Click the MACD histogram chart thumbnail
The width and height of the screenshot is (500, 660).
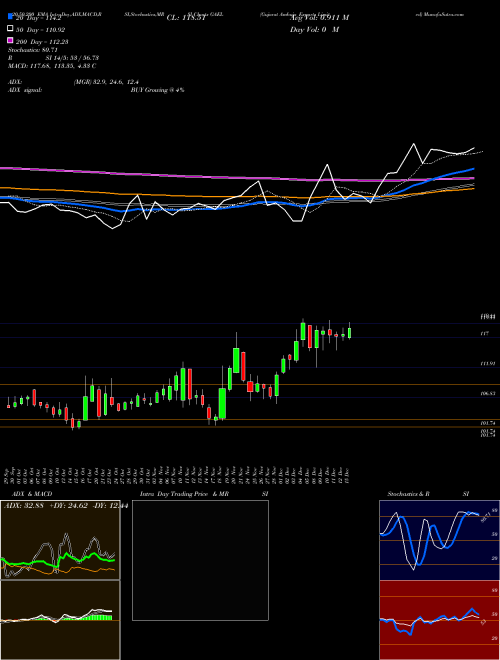[x=60, y=620]
